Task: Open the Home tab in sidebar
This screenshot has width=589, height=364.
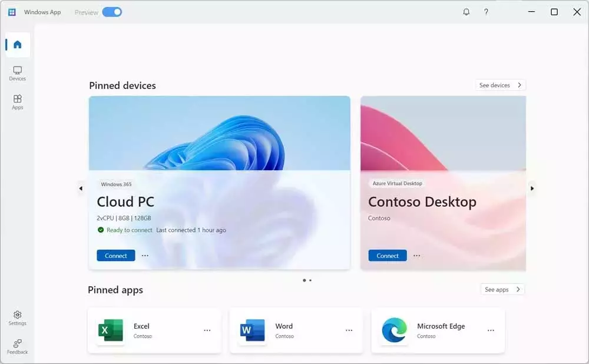Action: [18, 45]
